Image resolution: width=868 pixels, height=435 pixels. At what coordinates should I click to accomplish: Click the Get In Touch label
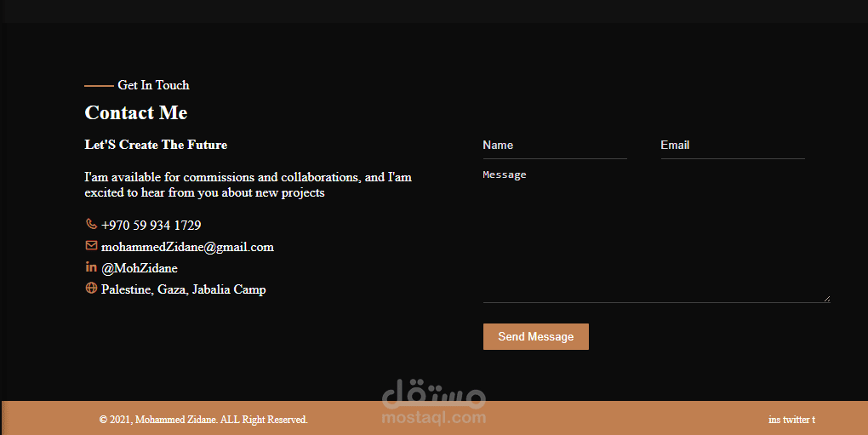[x=153, y=85]
